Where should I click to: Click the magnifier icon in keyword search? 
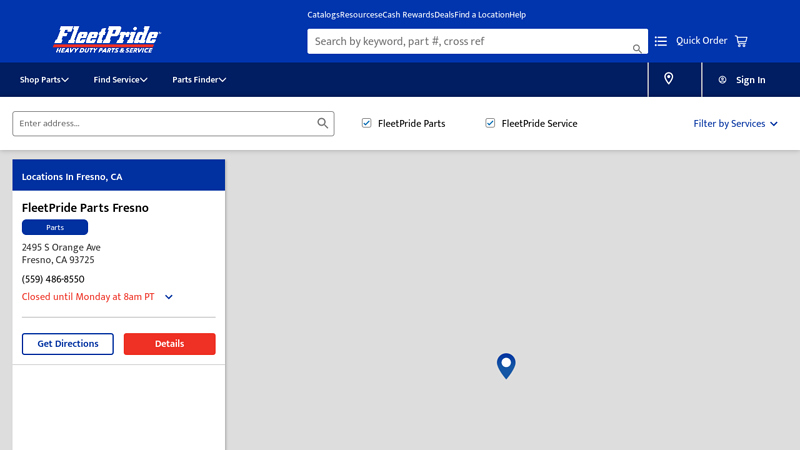[x=637, y=48]
